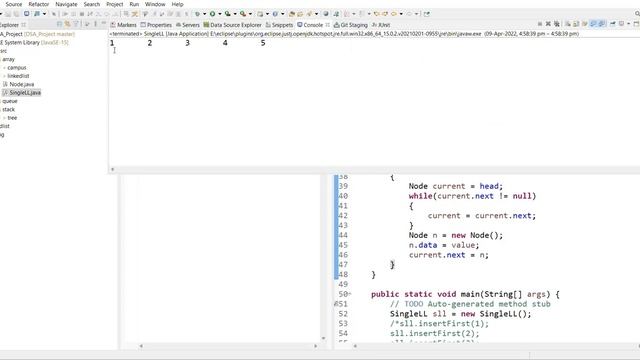Click the Last Edit Location toolbar icon
The height and width of the screenshot is (360, 640).
pyautogui.click(x=376, y=14)
